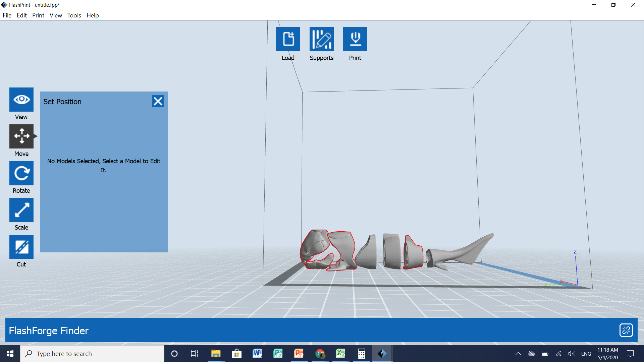Viewport: 644px width, 362px height.
Task: Expand the Tools menu
Action: (x=74, y=15)
